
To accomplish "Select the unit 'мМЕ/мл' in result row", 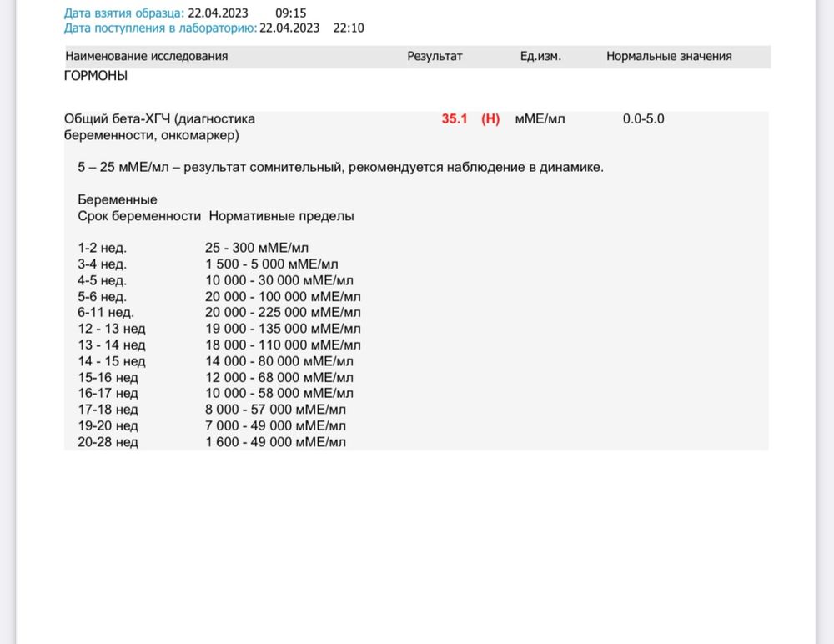I will (540, 118).
